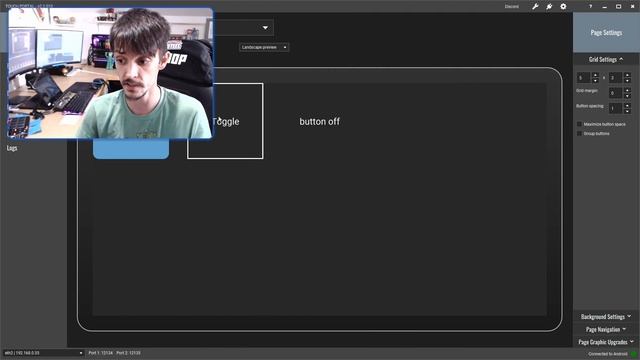Click the 'Port 1' status bar text

point(100,353)
